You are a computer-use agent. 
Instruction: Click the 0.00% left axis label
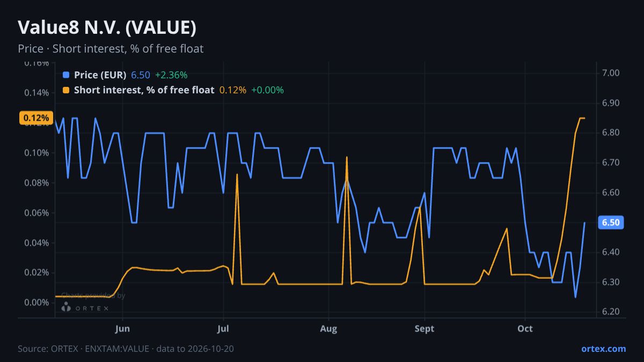[x=37, y=302]
